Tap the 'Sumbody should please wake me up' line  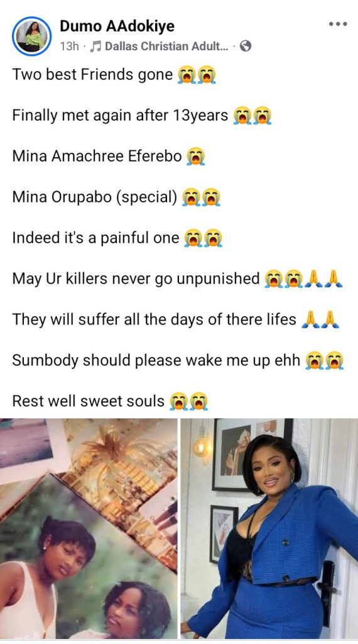point(156,360)
